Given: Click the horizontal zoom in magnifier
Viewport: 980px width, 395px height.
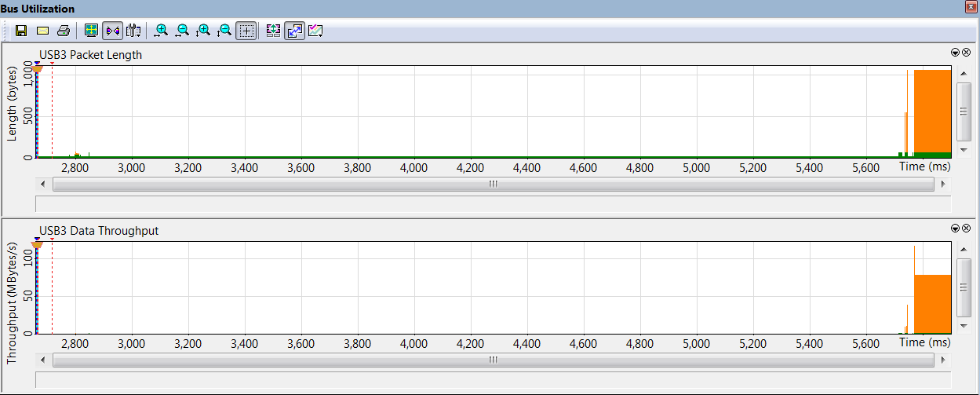Looking at the screenshot, I should [162, 31].
